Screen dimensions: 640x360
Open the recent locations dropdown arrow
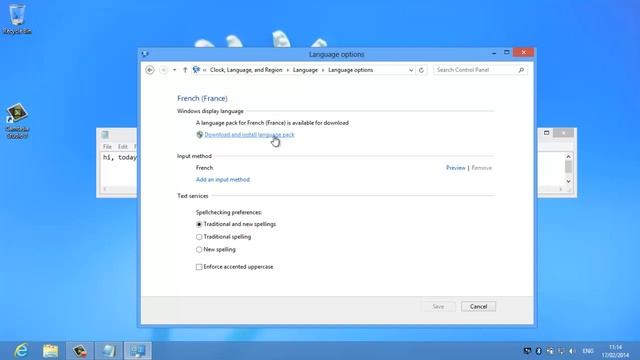click(175, 70)
